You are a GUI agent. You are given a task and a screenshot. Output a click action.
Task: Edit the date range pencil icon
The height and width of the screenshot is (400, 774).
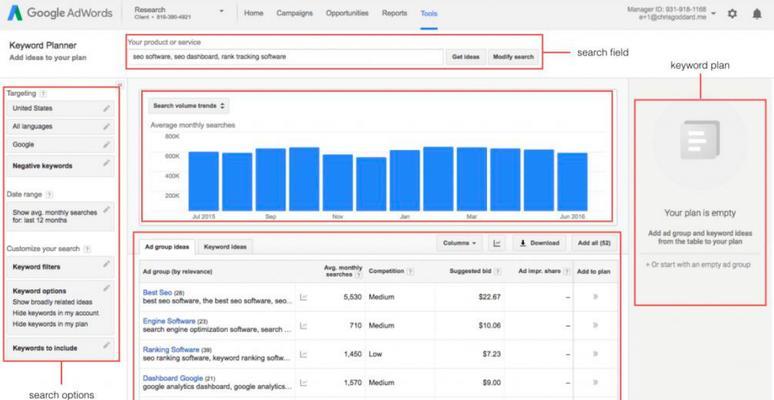pos(106,210)
